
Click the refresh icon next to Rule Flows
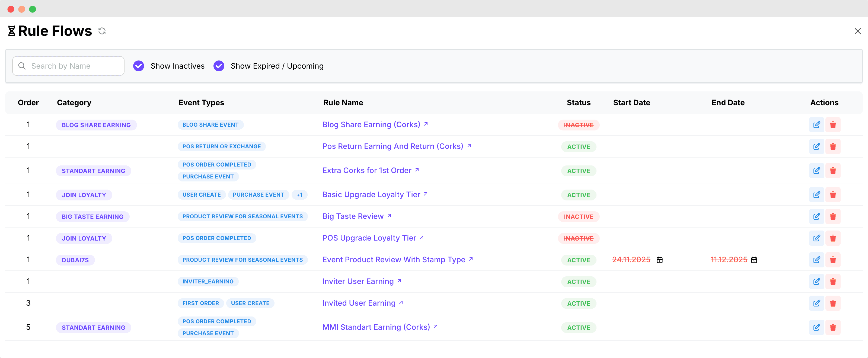tap(102, 31)
